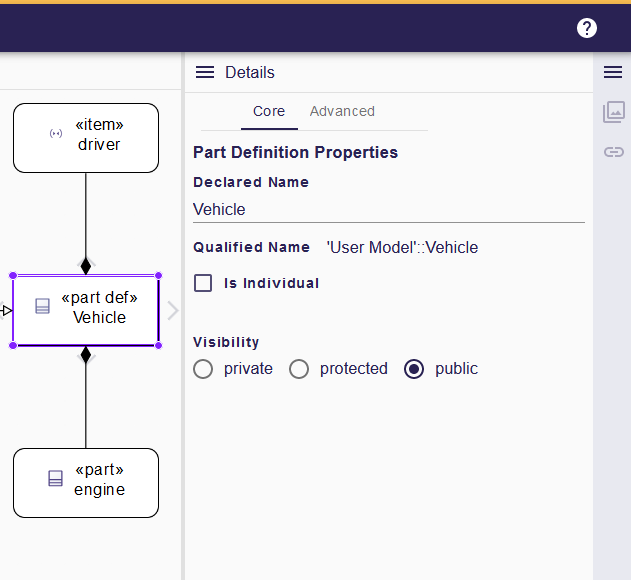Collapse the panel using the chevron arrow

172,310
